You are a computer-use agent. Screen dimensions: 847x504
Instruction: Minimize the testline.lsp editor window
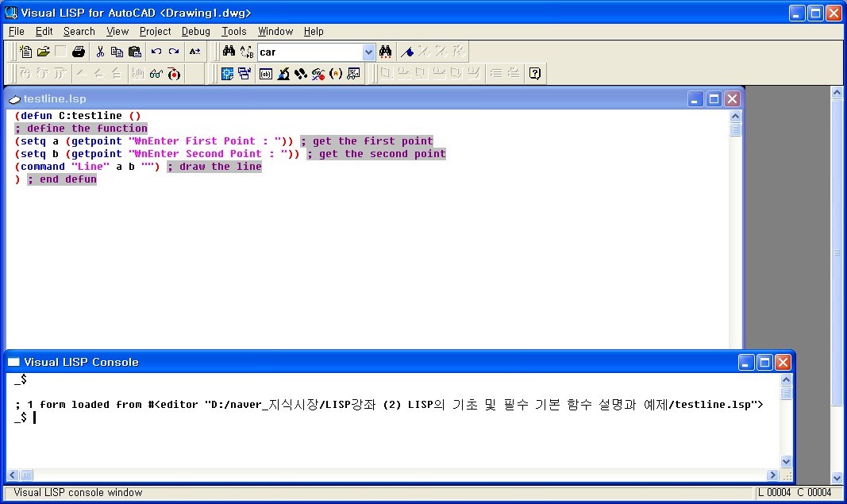[x=695, y=99]
